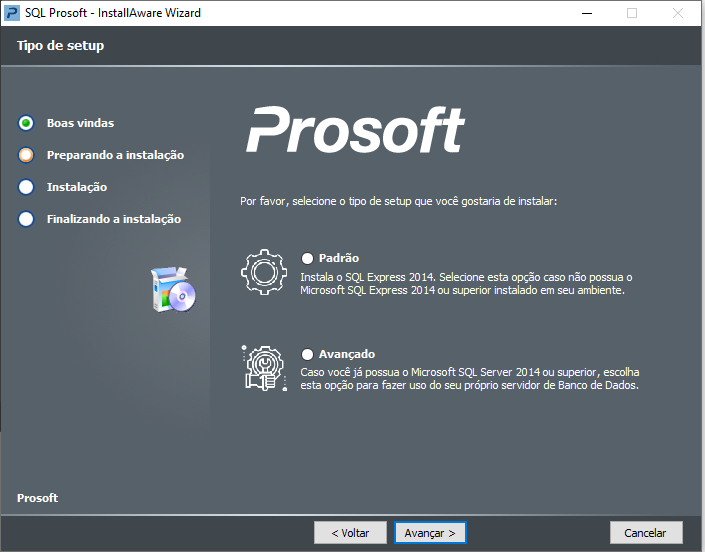Select the Padrão setup type radio button
The width and height of the screenshot is (705, 552).
point(307,258)
